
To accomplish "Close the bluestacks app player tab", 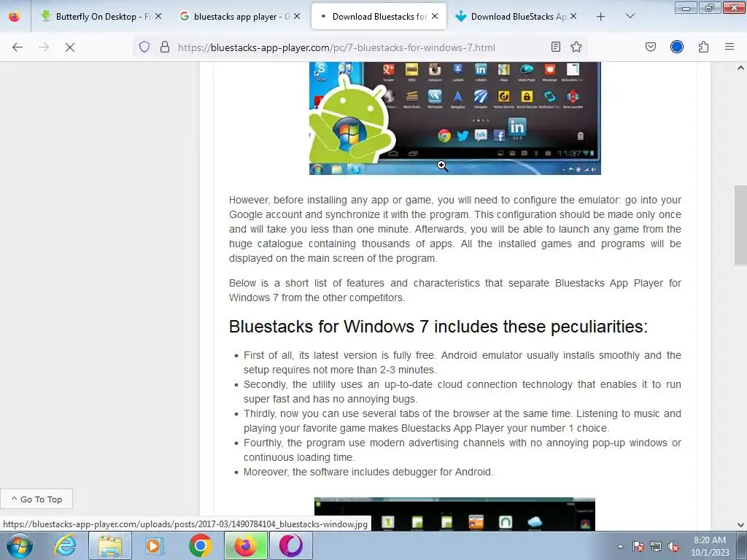I will 297,16.
